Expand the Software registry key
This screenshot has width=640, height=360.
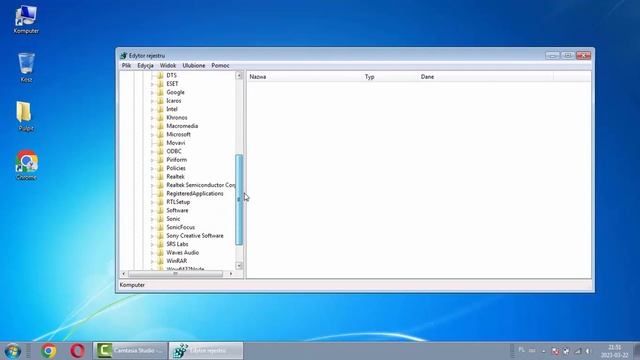coord(152,211)
